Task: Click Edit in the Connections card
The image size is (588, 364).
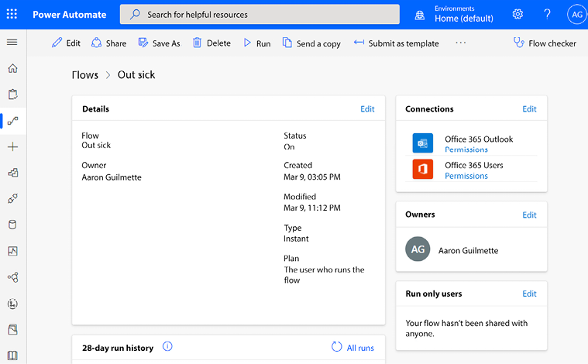Action: [529, 108]
